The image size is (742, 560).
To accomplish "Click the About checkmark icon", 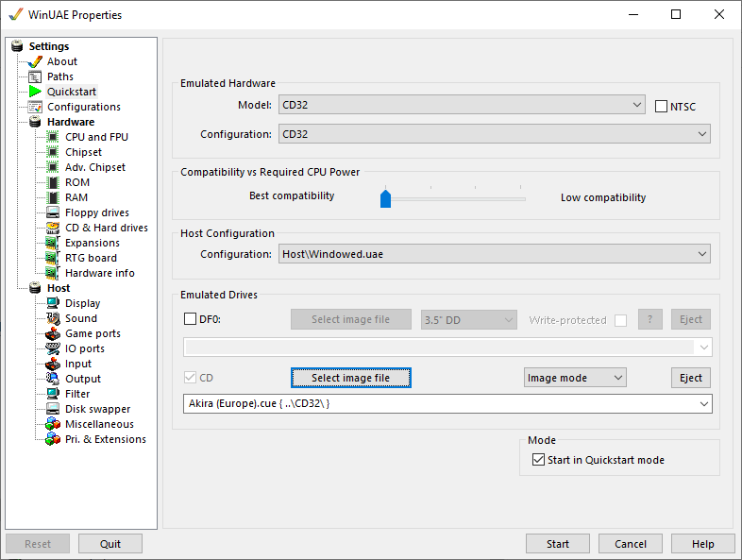I will [35, 61].
